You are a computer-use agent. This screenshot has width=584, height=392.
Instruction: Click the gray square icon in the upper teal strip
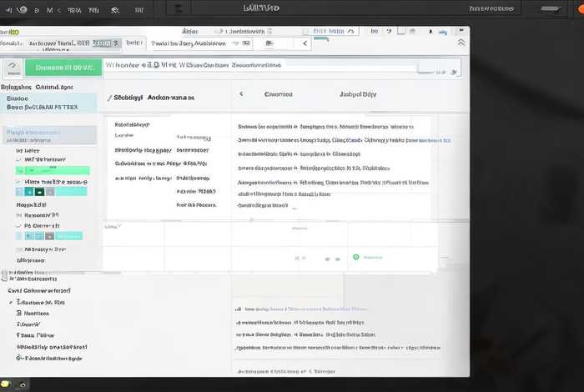click(x=50, y=192)
